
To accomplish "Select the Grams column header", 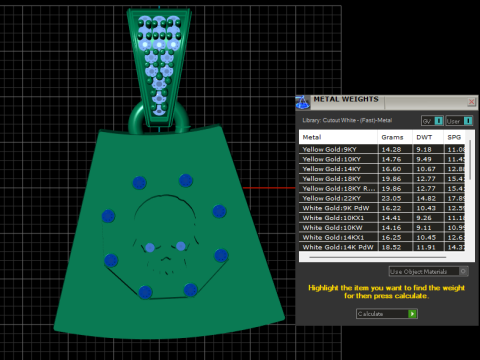I will (395, 137).
